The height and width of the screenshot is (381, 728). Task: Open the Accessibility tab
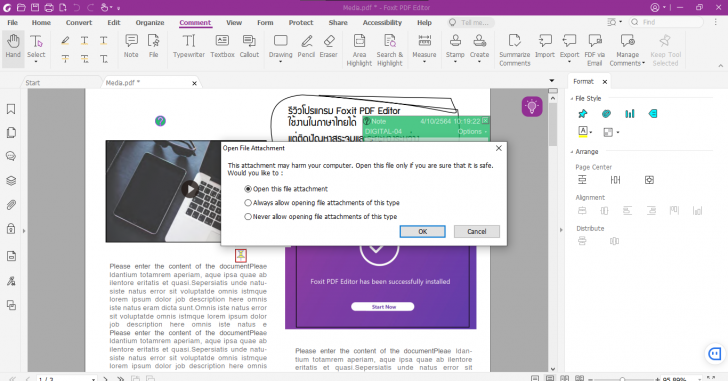[382, 23]
